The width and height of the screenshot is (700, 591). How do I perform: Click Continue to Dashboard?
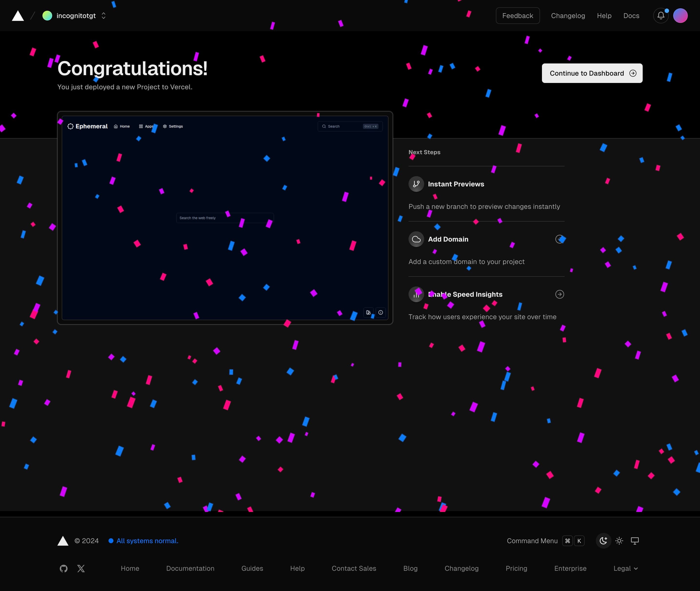pos(592,73)
